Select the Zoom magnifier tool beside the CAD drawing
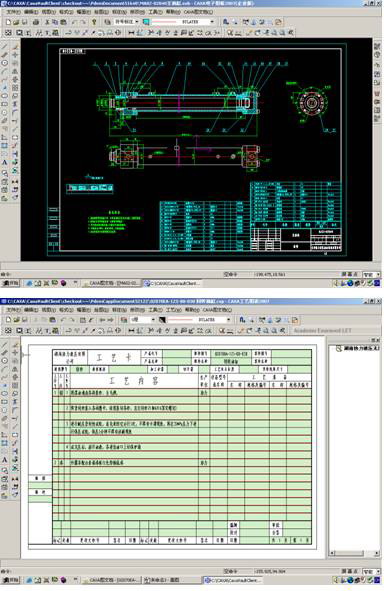Viewport: 384px width, 591px height. [x=5, y=173]
